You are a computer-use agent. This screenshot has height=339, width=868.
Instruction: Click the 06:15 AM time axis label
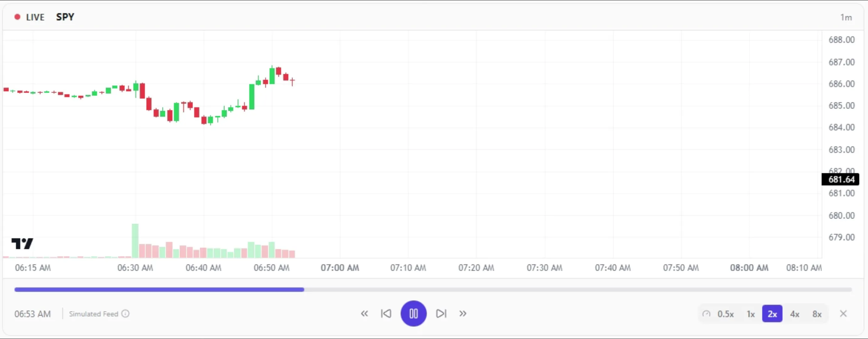(33, 268)
